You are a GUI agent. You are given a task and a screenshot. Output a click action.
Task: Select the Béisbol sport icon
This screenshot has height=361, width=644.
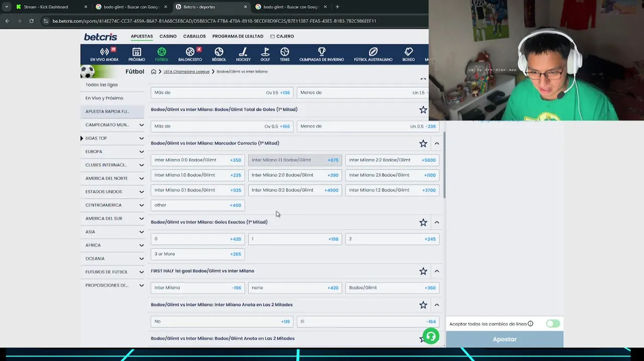pos(219,55)
